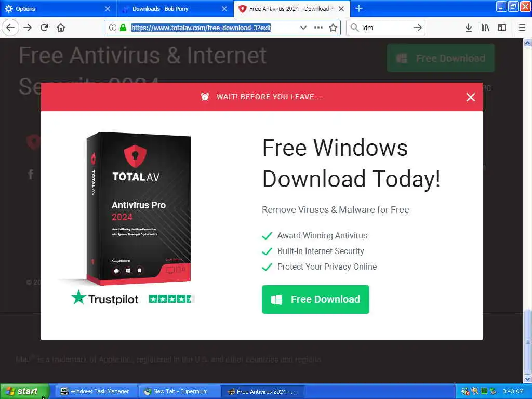This screenshot has width=532, height=399.
Task: Click the search magnifier icon
Action: [354, 28]
